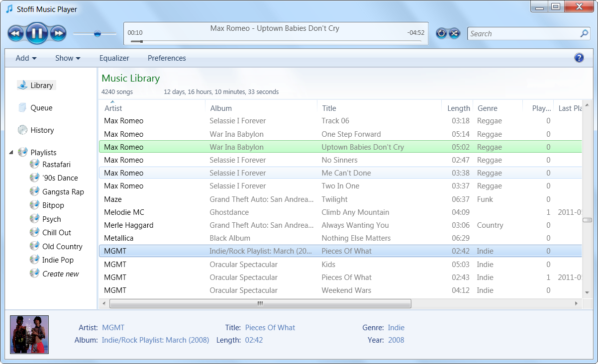Click the magnifier search icon
Image resolution: width=598 pixels, height=364 pixels.
click(x=585, y=33)
